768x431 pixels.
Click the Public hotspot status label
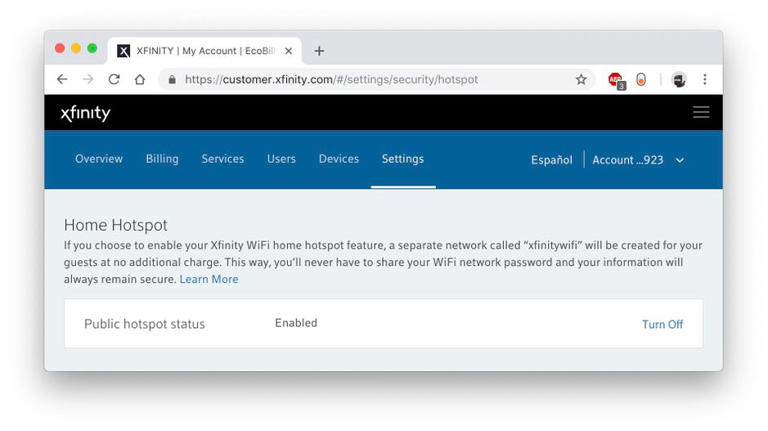coord(144,324)
